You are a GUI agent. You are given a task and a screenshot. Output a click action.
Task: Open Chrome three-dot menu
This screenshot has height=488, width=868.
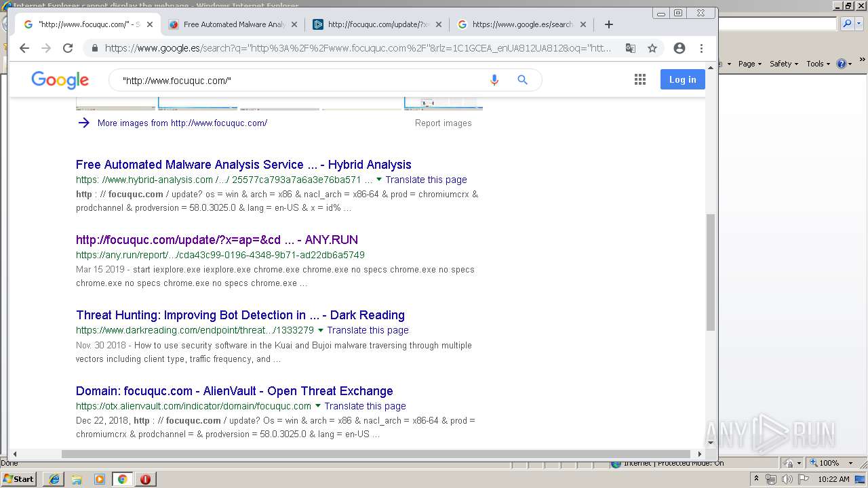pos(702,48)
